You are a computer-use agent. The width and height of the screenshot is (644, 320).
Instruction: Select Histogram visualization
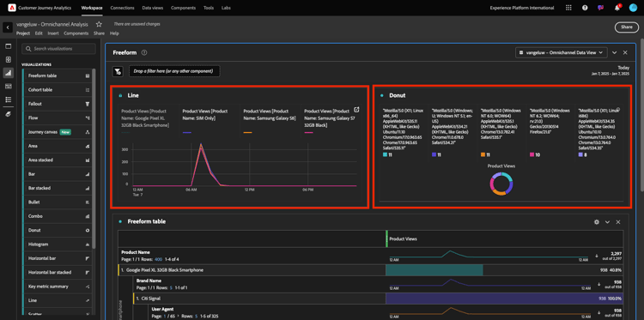57,245
